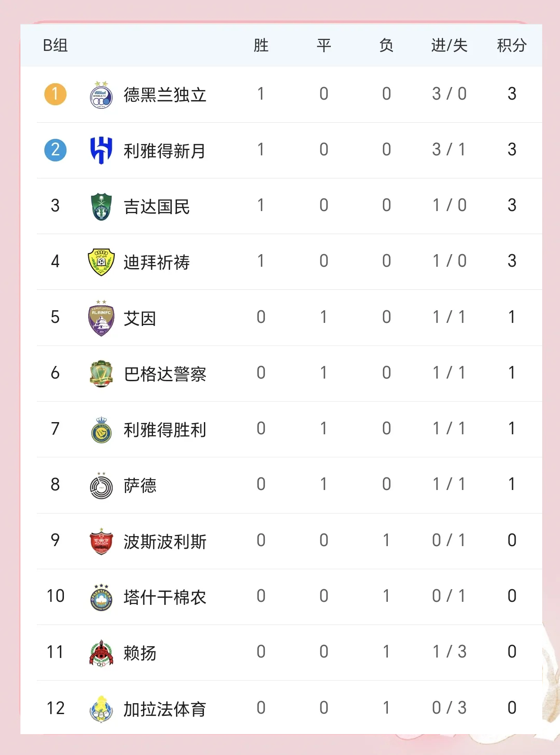
Task: Select the 塔什干棉农 team badge
Action: tap(101, 597)
